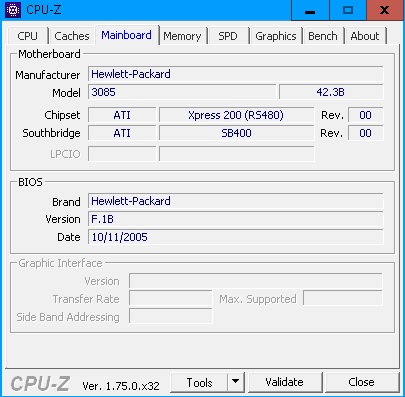405x397 pixels.
Task: Select the Mainboard tab
Action: tap(126, 35)
